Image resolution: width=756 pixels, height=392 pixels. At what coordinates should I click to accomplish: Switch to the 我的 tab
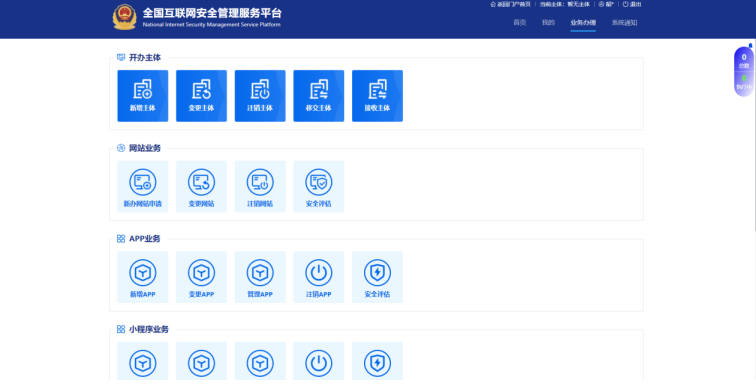(x=548, y=22)
